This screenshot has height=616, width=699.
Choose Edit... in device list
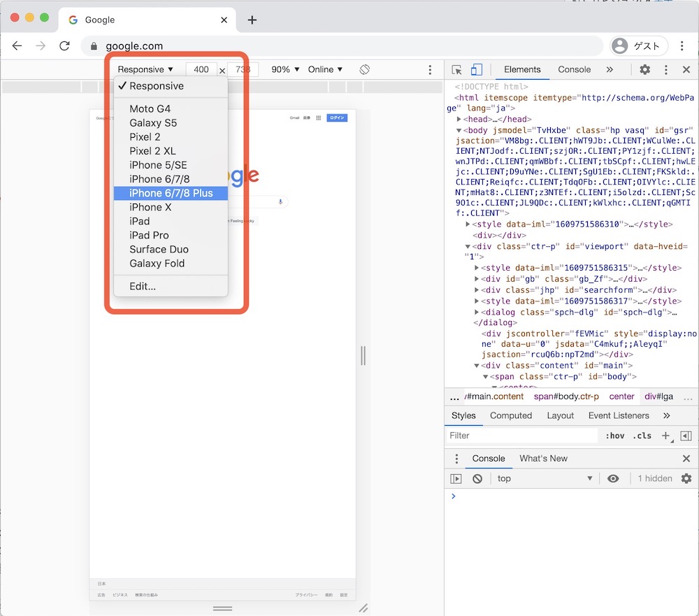pos(171,287)
